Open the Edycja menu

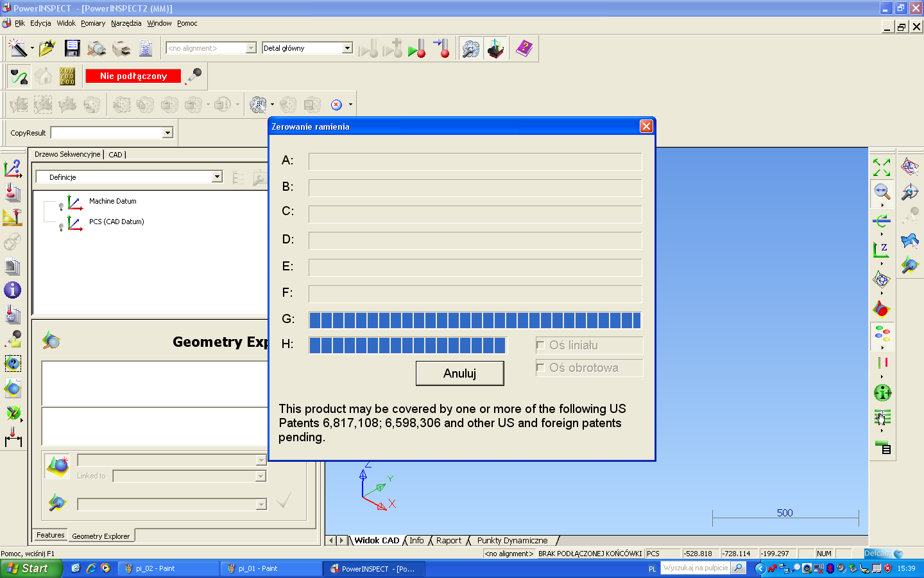pyautogui.click(x=40, y=23)
